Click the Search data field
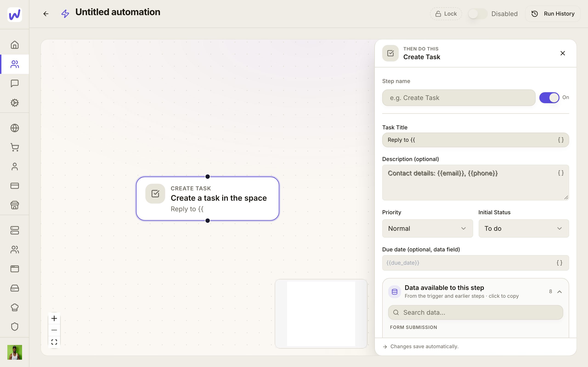This screenshot has width=588, height=367. [x=475, y=312]
